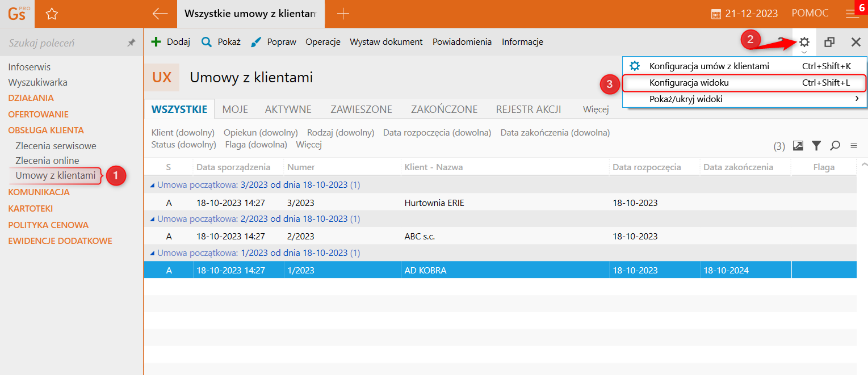Switch to the ZAWIESZONE tab
Image resolution: width=868 pixels, height=375 pixels.
point(362,109)
